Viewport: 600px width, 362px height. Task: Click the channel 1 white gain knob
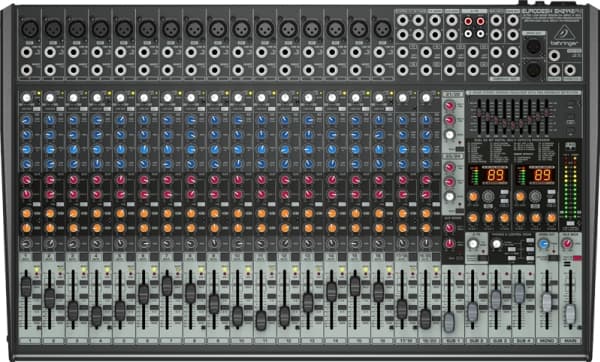[x=26, y=98]
